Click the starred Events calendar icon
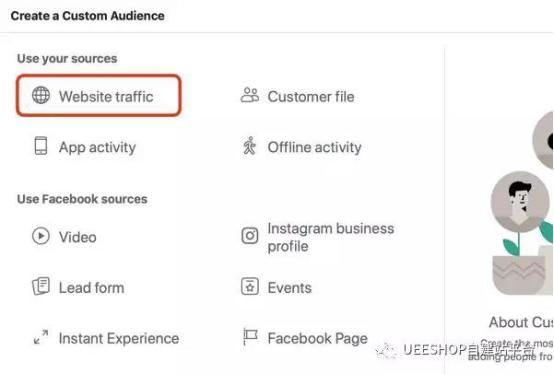This screenshot has height=375, width=554. (x=250, y=286)
